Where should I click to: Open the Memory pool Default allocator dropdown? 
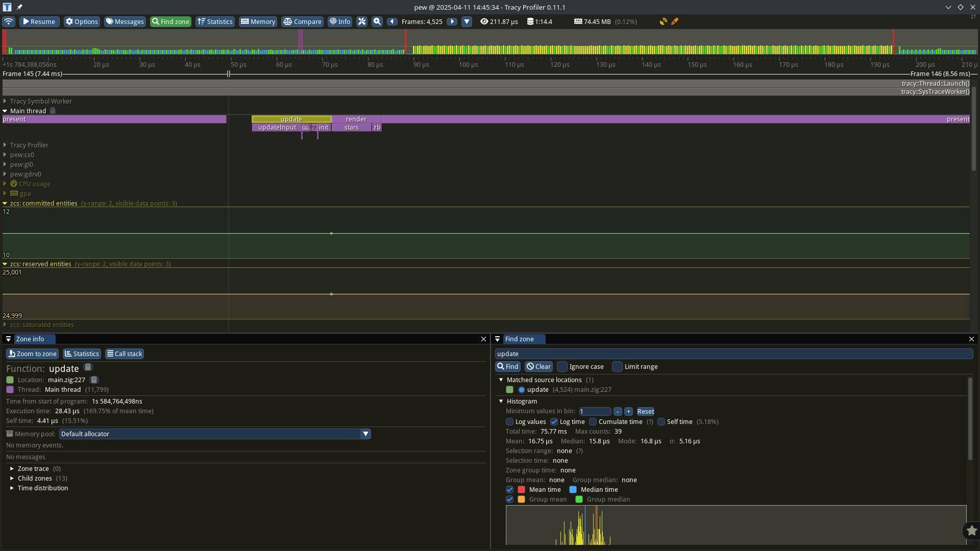[215, 434]
